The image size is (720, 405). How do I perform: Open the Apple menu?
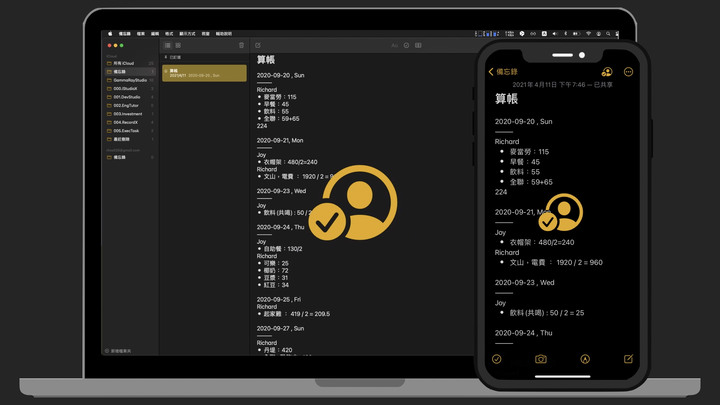point(110,34)
